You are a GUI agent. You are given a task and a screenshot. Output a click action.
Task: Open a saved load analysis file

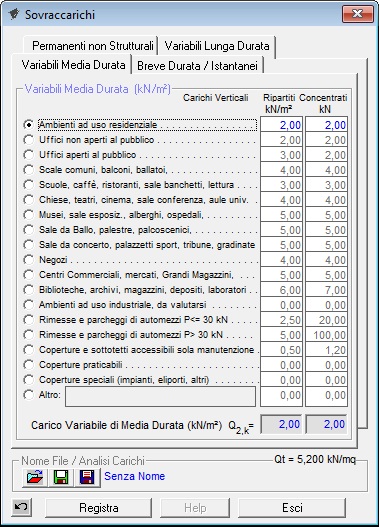point(35,477)
